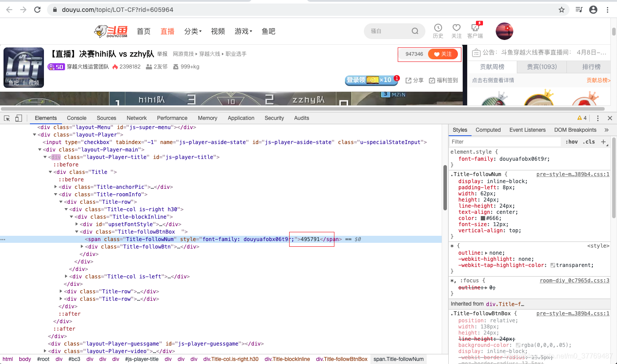Image resolution: width=617 pixels, height=364 pixels.
Task: Select the 贵宾(1093) tab
Action: click(542, 67)
